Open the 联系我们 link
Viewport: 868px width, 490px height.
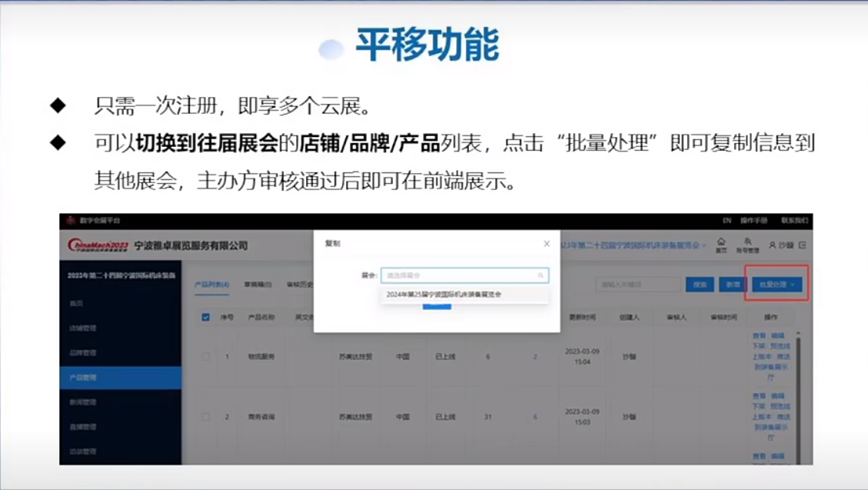(794, 220)
